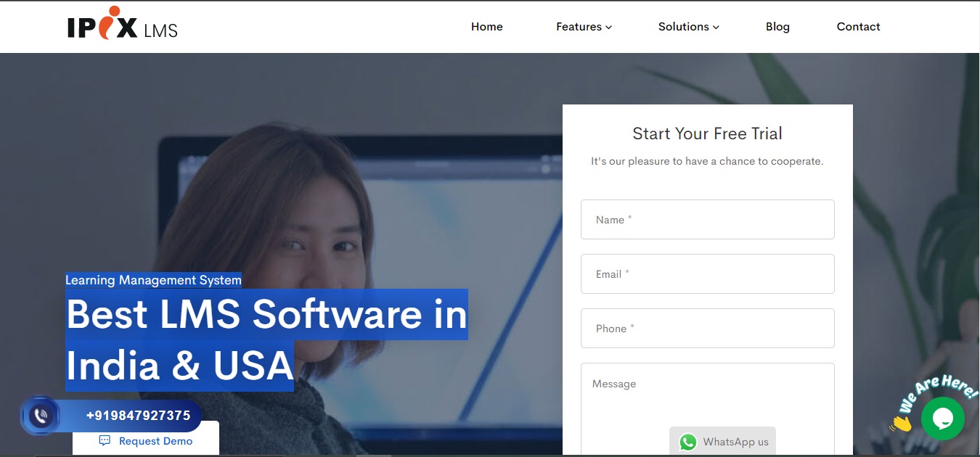980x457 pixels.
Task: Open the green live chat bubble
Action: pyautogui.click(x=942, y=419)
